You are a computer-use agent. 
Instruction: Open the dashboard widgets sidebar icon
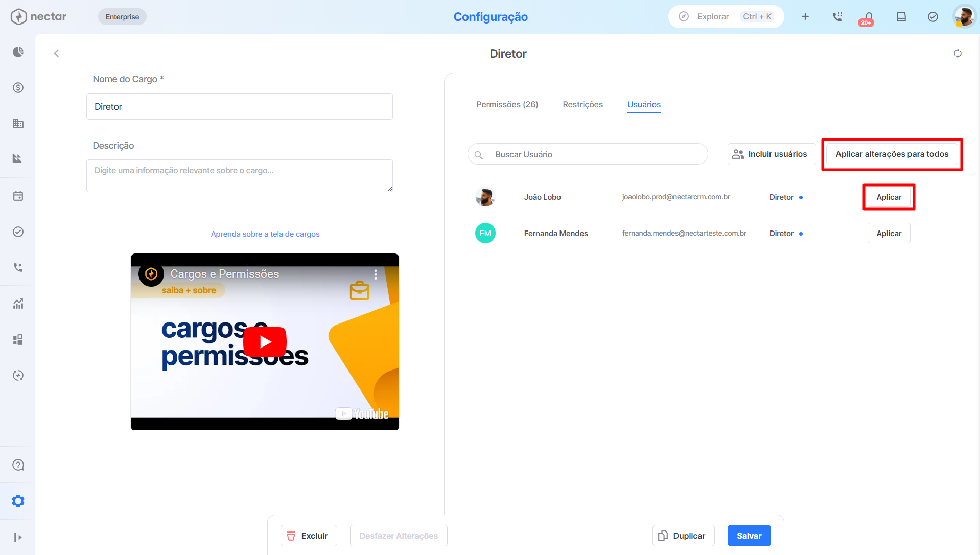point(18,339)
